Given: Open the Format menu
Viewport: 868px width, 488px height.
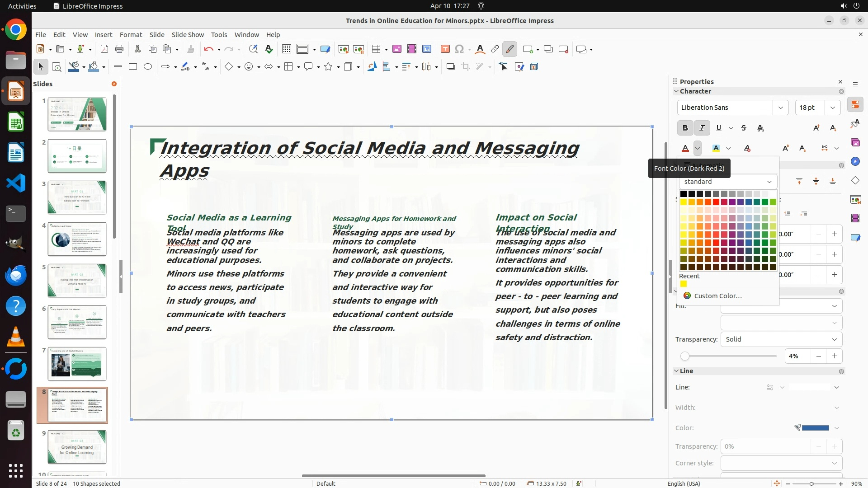Looking at the screenshot, I should click(131, 35).
